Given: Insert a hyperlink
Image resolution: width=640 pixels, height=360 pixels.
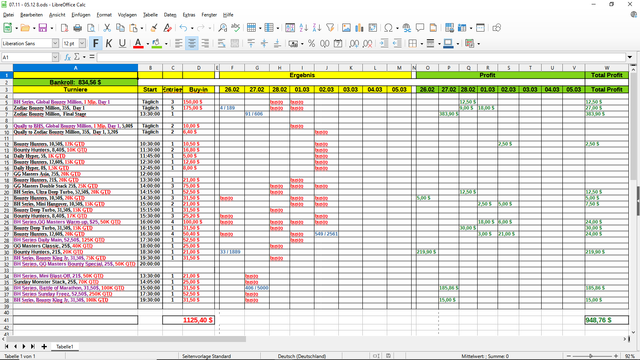Looking at the screenshot, I should [407, 28].
